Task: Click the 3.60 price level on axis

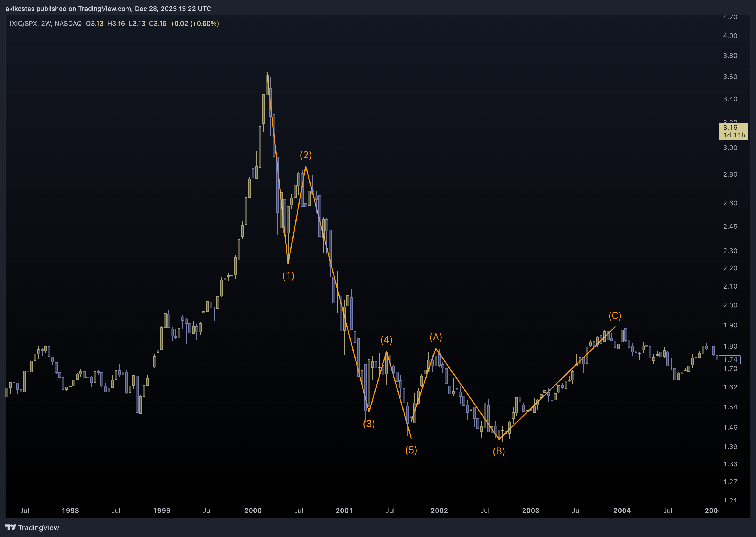Action: tap(730, 77)
